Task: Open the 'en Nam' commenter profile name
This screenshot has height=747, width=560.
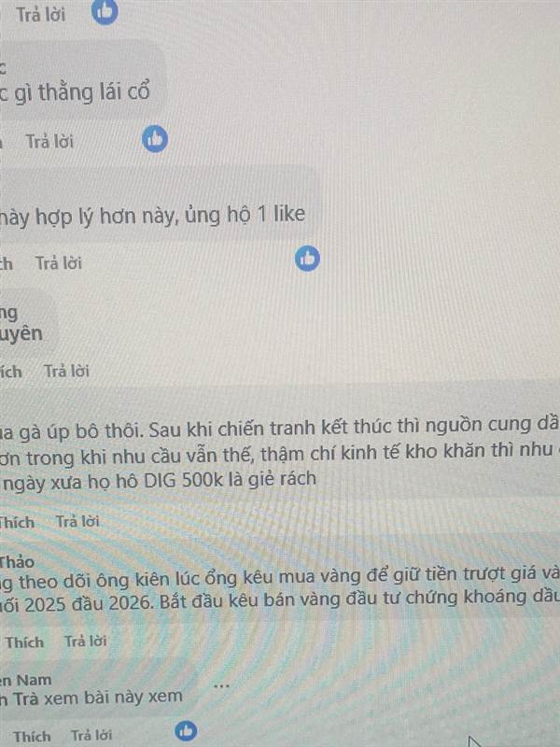Action: [26, 680]
